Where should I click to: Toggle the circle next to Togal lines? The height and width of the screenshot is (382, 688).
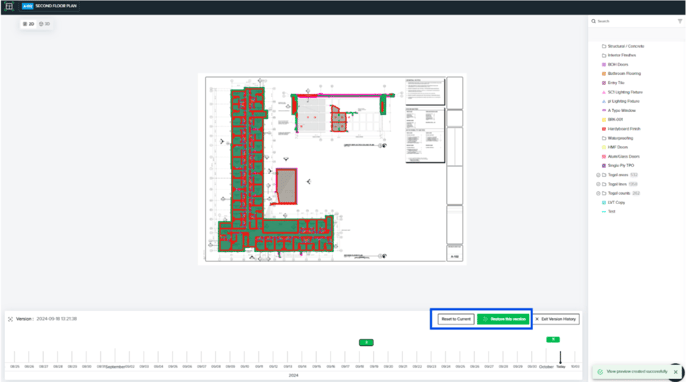[598, 184]
